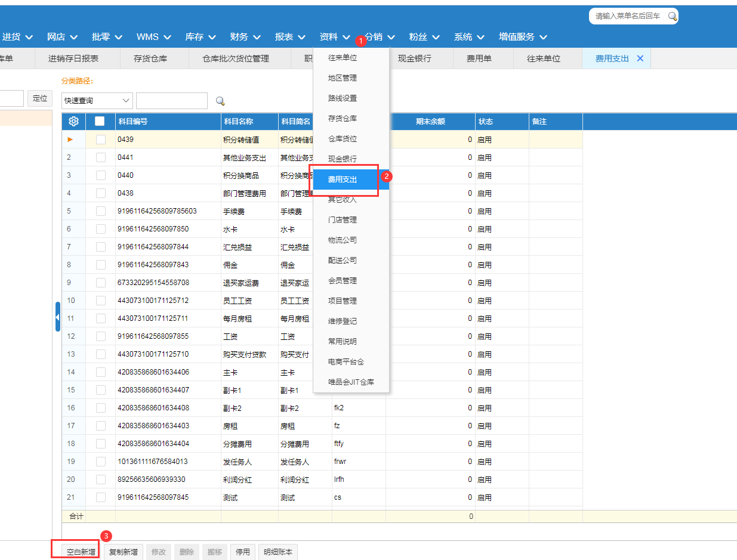Image resolution: width=737 pixels, height=560 pixels.
Task: Expand the 批零 menu
Action: [107, 37]
